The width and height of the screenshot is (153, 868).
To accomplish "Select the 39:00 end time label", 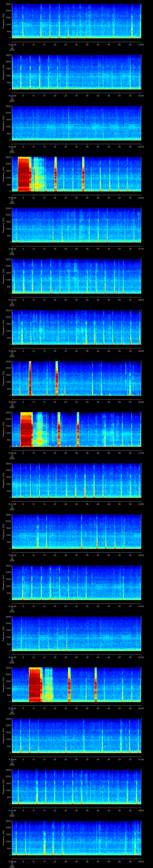I will click(141, 862).
